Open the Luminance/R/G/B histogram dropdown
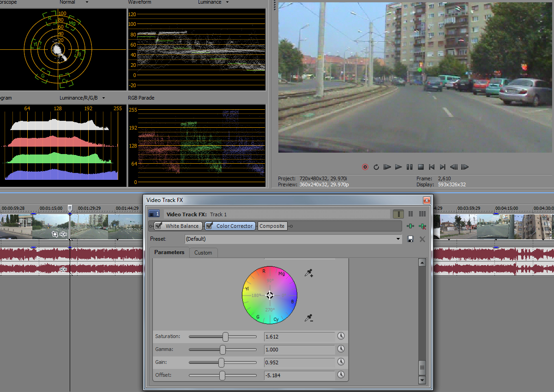554x392 pixels. click(103, 98)
